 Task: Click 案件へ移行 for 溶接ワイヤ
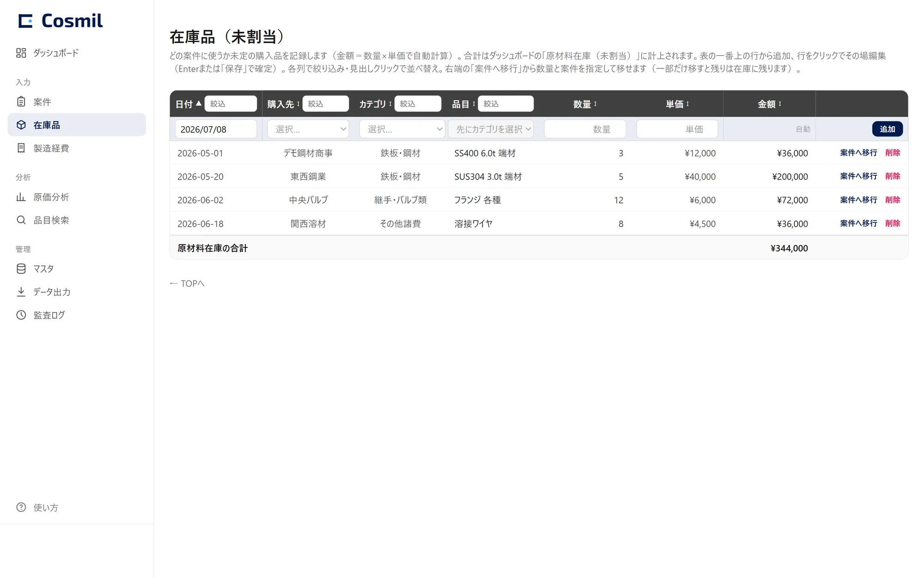[x=858, y=223]
